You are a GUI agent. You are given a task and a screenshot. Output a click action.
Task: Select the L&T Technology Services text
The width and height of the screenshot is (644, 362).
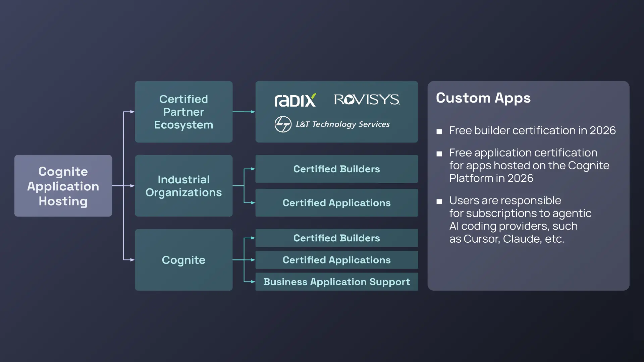342,124
